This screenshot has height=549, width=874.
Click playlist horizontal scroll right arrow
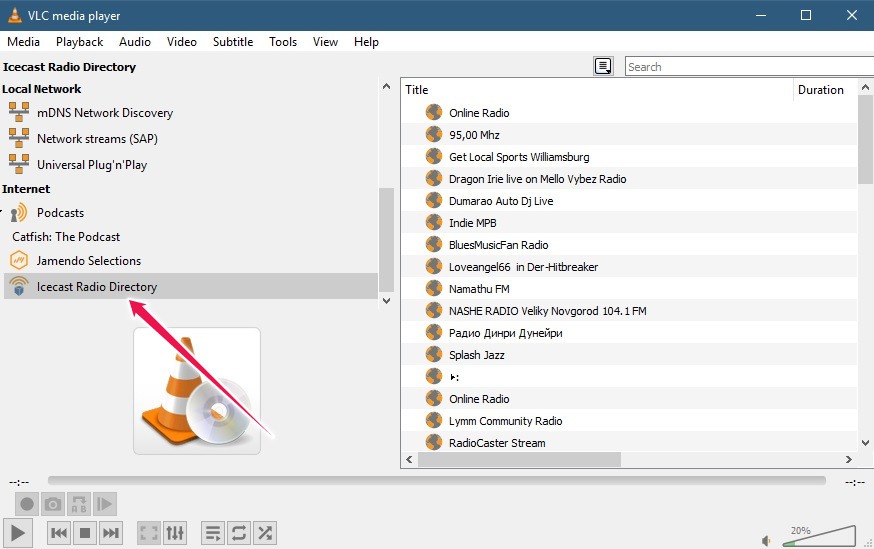(x=848, y=460)
